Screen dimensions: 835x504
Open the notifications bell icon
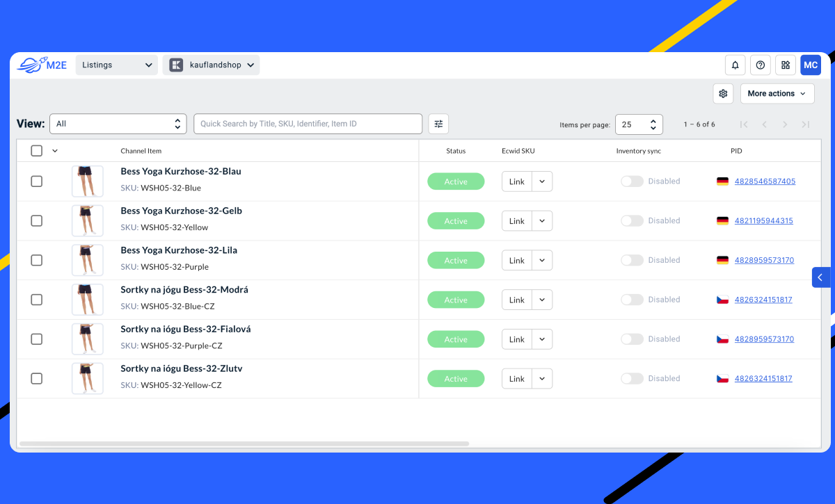pyautogui.click(x=735, y=65)
